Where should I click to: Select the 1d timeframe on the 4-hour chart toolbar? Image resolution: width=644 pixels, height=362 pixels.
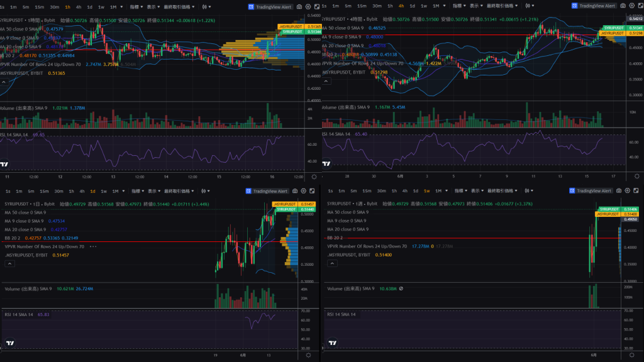point(413,6)
